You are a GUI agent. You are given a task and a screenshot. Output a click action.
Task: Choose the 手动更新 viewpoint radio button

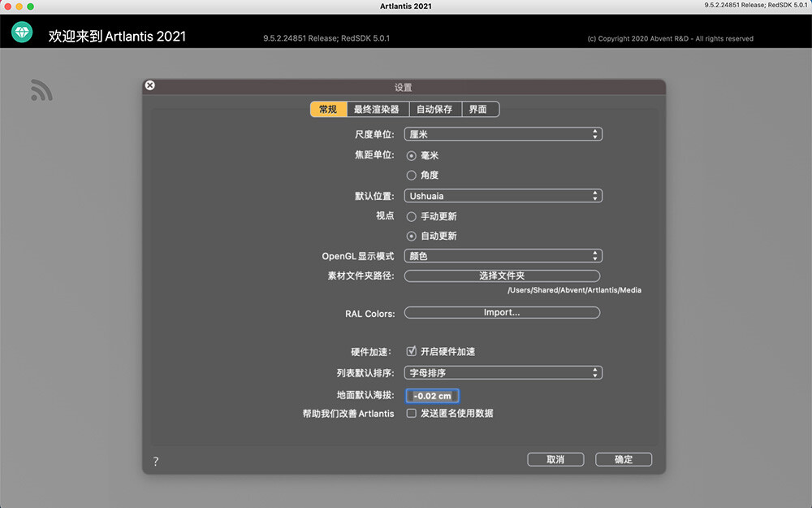click(411, 217)
